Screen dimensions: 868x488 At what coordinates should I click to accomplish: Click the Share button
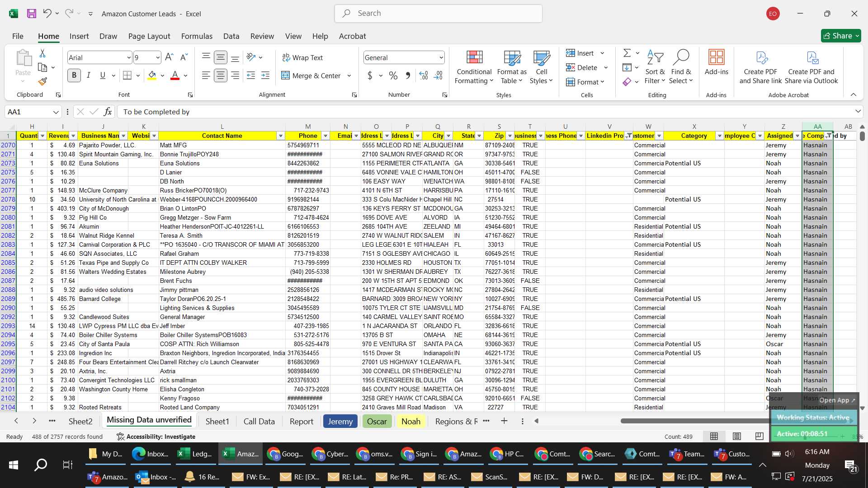(x=841, y=36)
